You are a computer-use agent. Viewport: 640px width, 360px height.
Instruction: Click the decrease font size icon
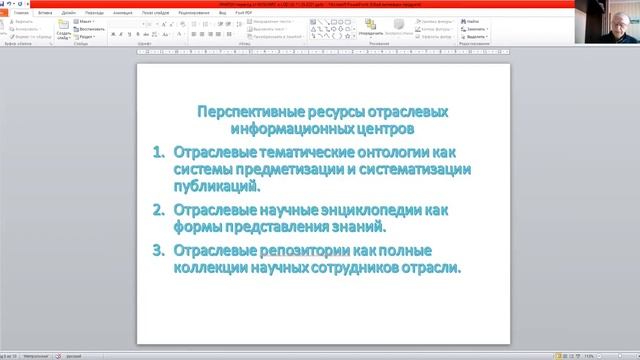point(171,24)
